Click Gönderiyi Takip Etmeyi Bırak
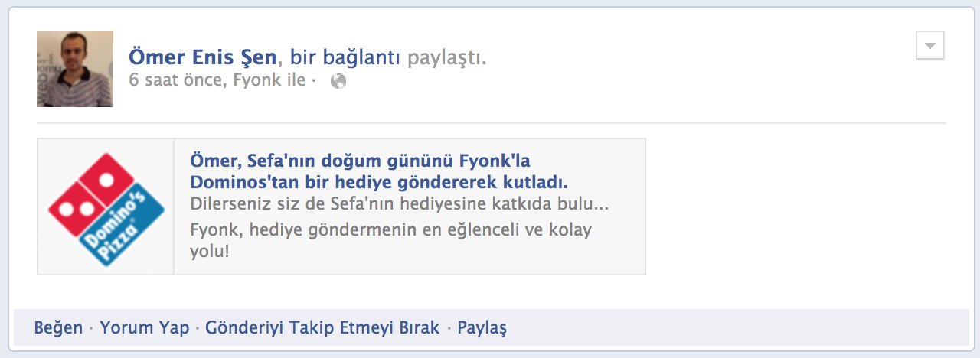980x358 pixels. 322,328
